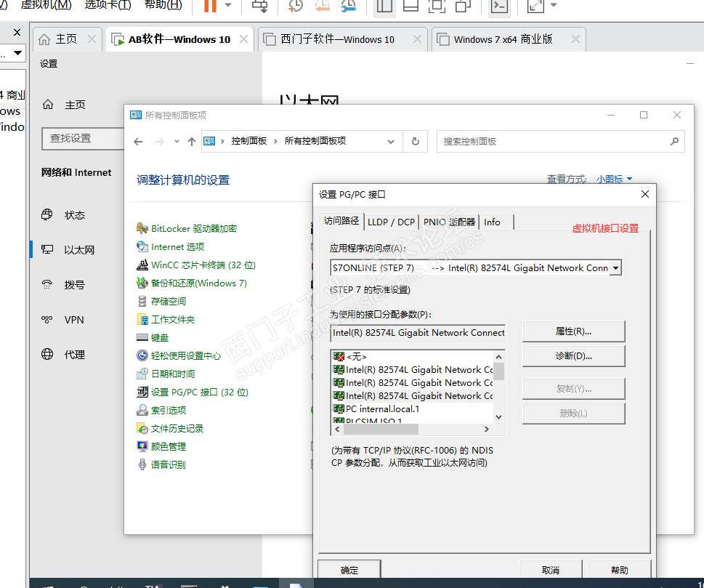This screenshot has height=588, width=704.
Task: Expand the address bar history dropdown
Action: point(391,142)
